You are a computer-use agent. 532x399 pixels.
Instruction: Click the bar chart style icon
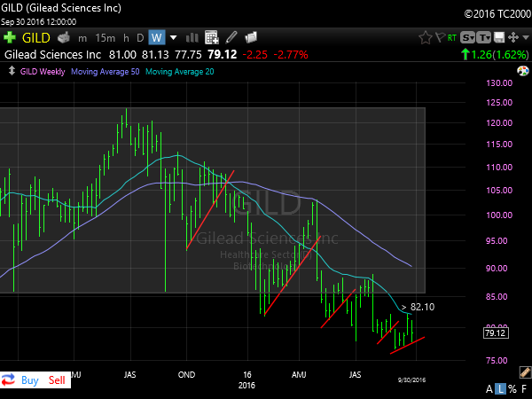192,37
